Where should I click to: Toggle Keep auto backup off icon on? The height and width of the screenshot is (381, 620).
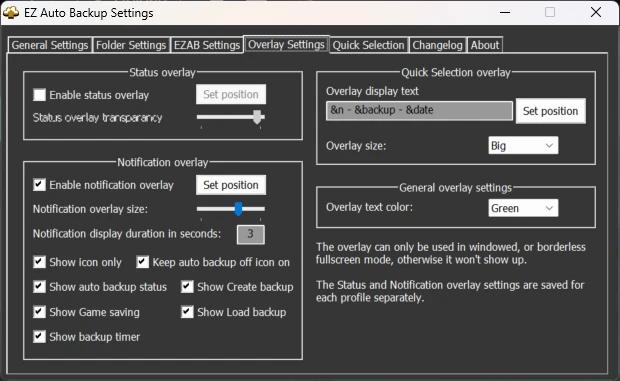pos(142,262)
